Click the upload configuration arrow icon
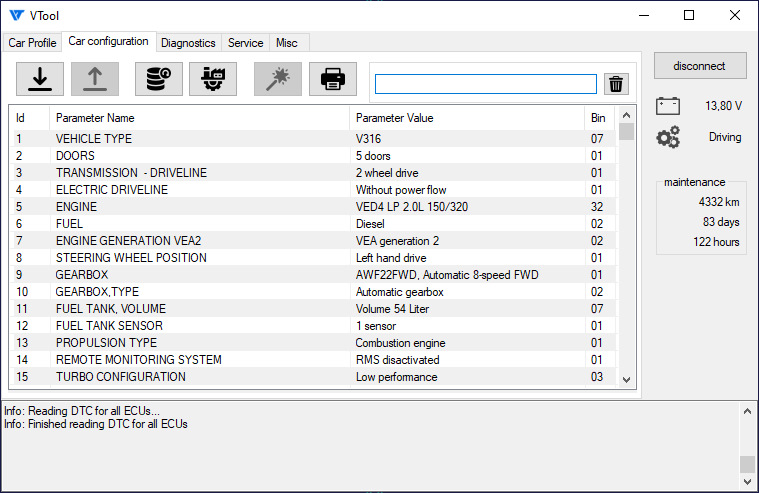759x493 pixels. (94, 79)
